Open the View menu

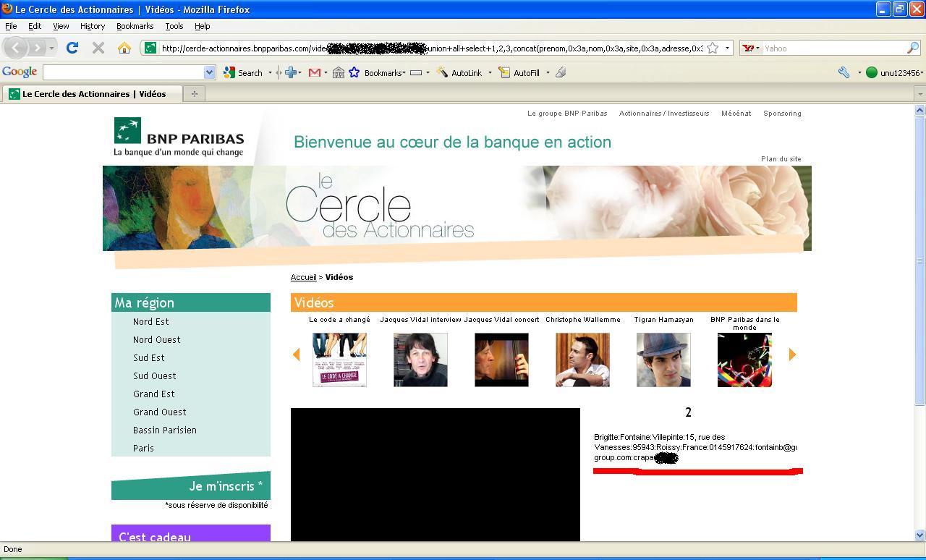[61, 26]
